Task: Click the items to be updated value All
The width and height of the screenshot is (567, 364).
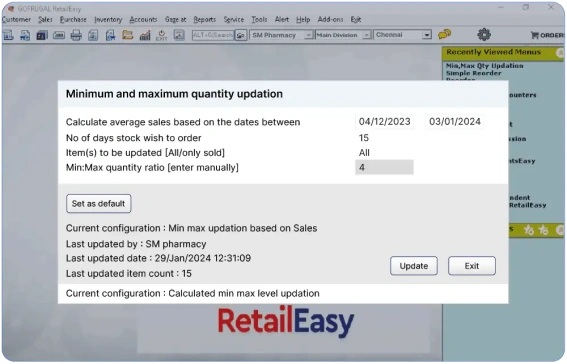Action: [364, 153]
